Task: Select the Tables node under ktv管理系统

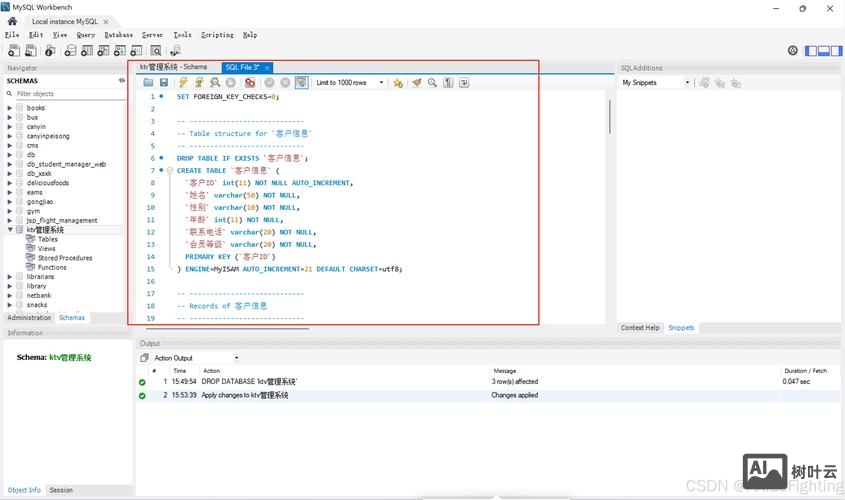Action: (x=47, y=239)
